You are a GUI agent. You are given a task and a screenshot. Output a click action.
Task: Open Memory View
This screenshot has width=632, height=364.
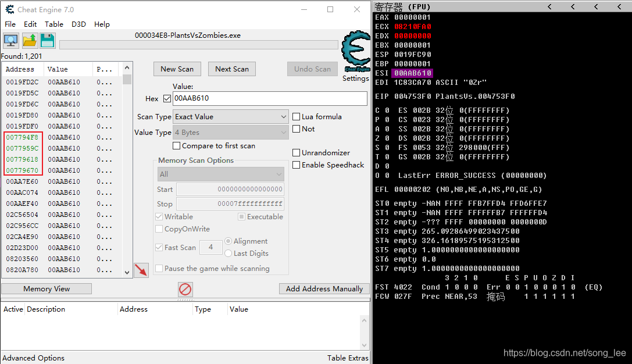pos(47,288)
